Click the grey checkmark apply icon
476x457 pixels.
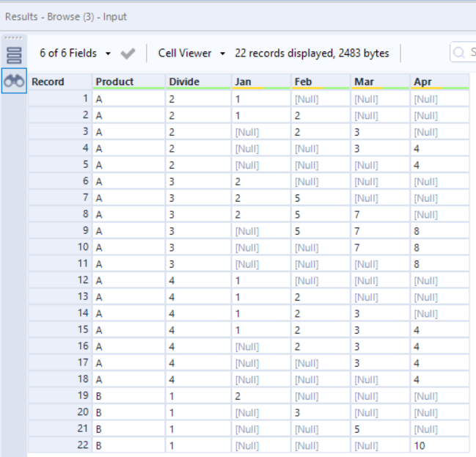pyautogui.click(x=128, y=54)
